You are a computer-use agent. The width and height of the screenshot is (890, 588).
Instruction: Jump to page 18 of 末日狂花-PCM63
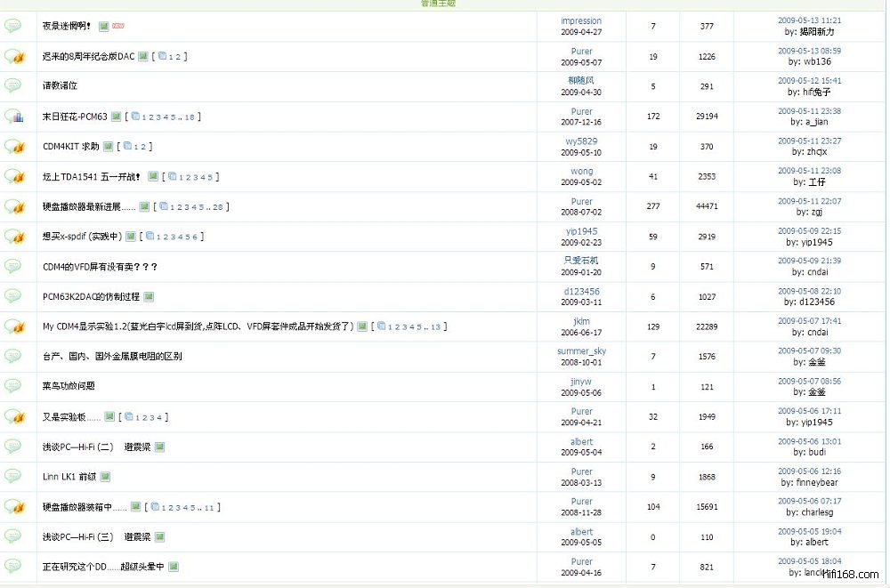coord(190,117)
